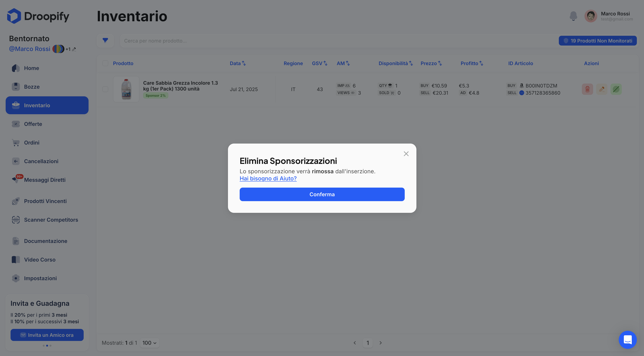Click the Regione column header
Screen dimensions: 644x356
coord(293,63)
